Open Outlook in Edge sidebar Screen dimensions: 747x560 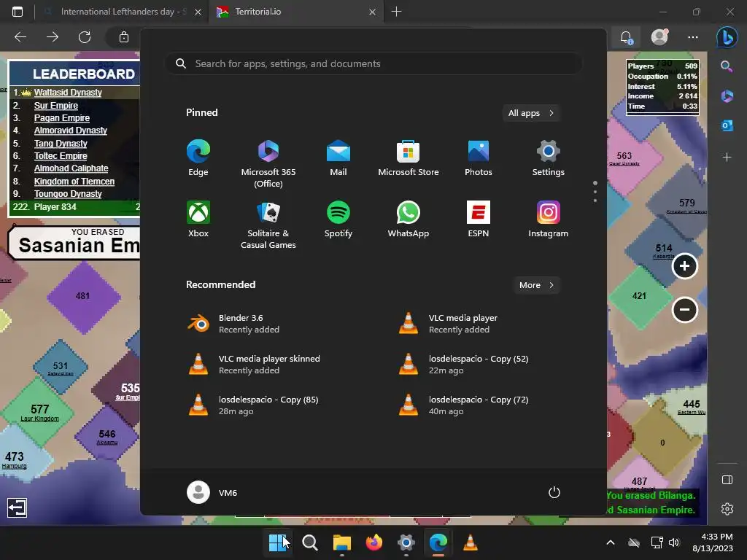(x=727, y=125)
